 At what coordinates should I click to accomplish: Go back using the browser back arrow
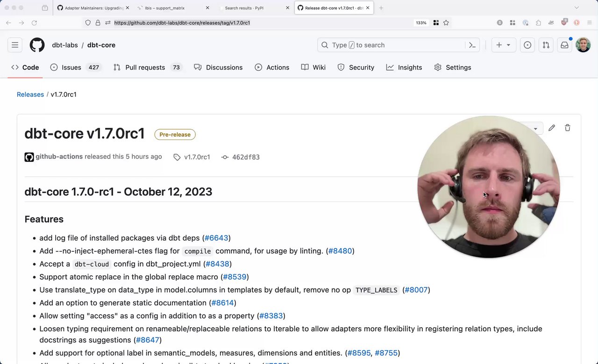tap(8, 22)
